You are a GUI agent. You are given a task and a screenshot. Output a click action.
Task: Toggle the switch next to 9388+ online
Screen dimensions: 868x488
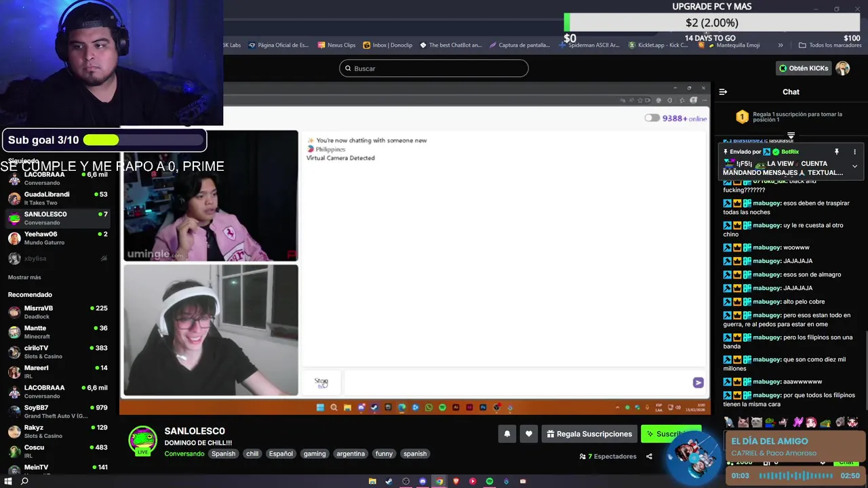point(652,118)
